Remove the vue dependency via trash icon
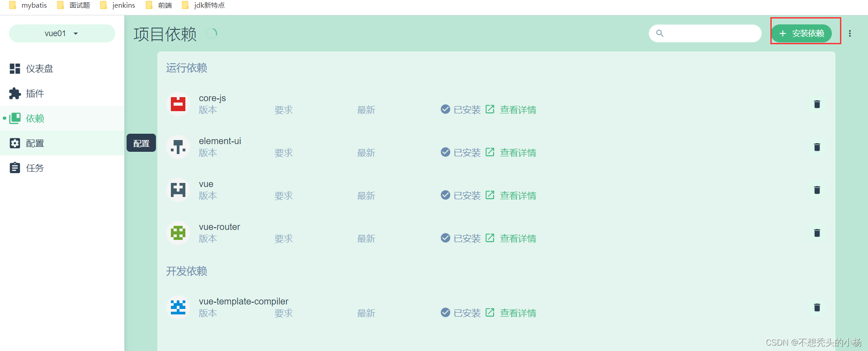 817,190
